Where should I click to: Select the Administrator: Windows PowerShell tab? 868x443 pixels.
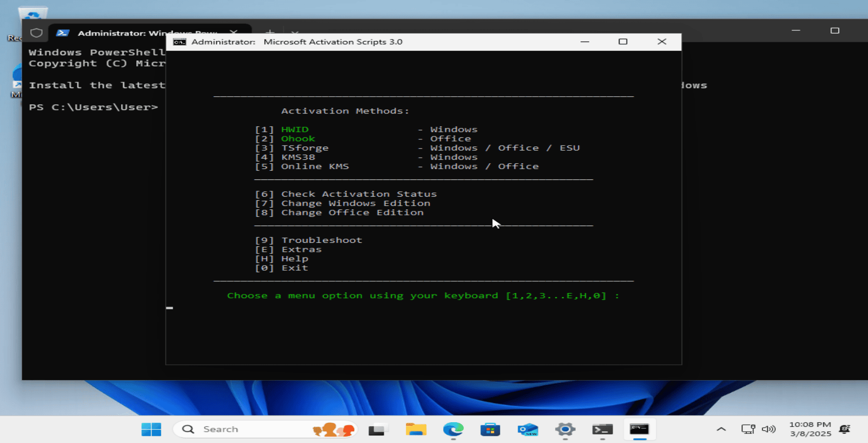142,33
